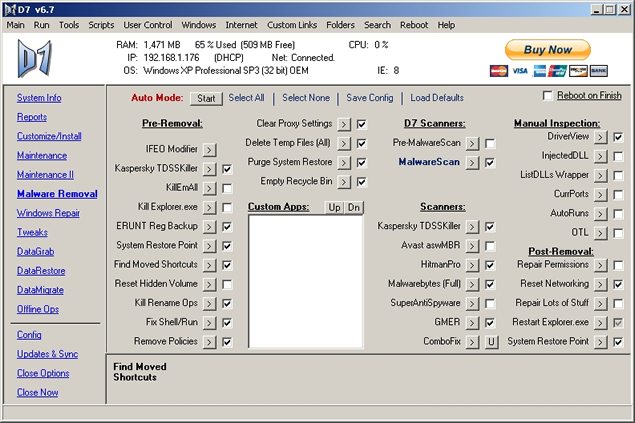Move custom app down with Dn

click(x=354, y=208)
